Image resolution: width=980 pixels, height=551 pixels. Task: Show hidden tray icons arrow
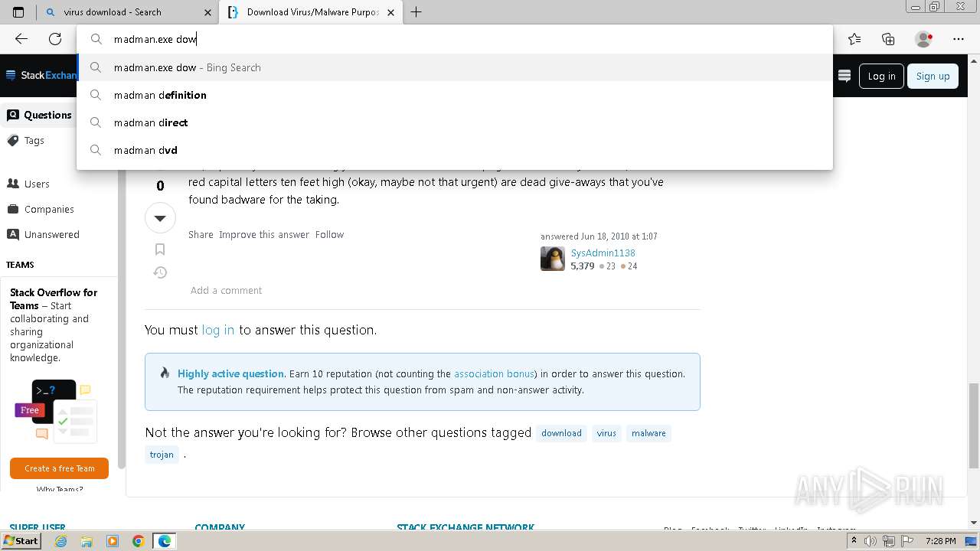[x=854, y=541]
